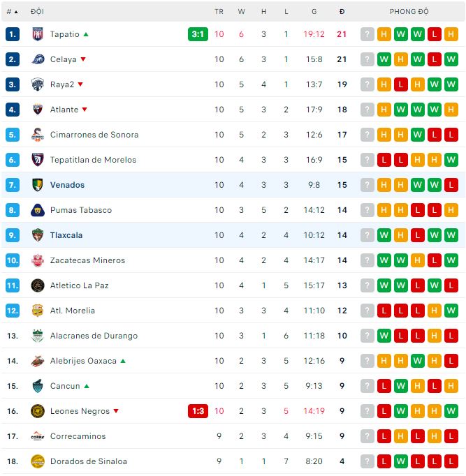466x476 pixels.
Task: Click the Atlante club crest
Action: coord(38,110)
